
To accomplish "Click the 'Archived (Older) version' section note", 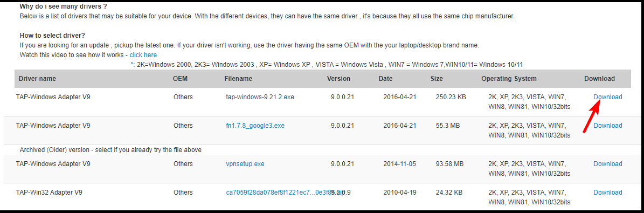I will coord(110,150).
